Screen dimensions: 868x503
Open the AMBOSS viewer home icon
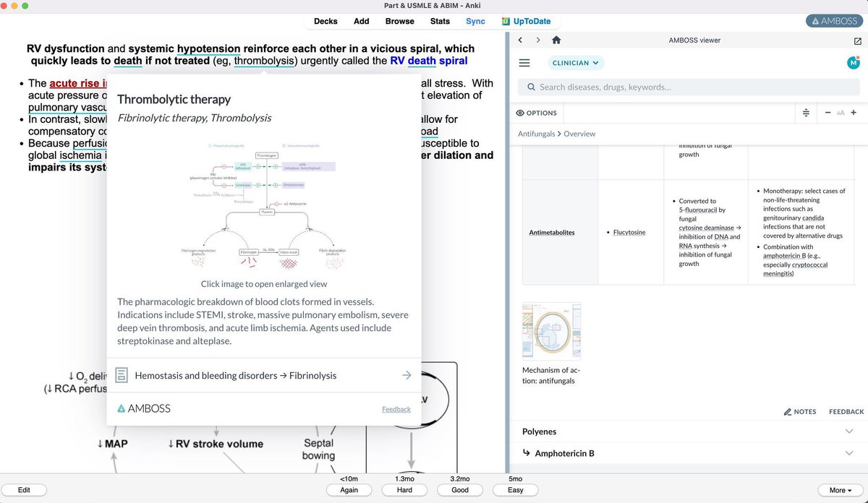click(556, 40)
